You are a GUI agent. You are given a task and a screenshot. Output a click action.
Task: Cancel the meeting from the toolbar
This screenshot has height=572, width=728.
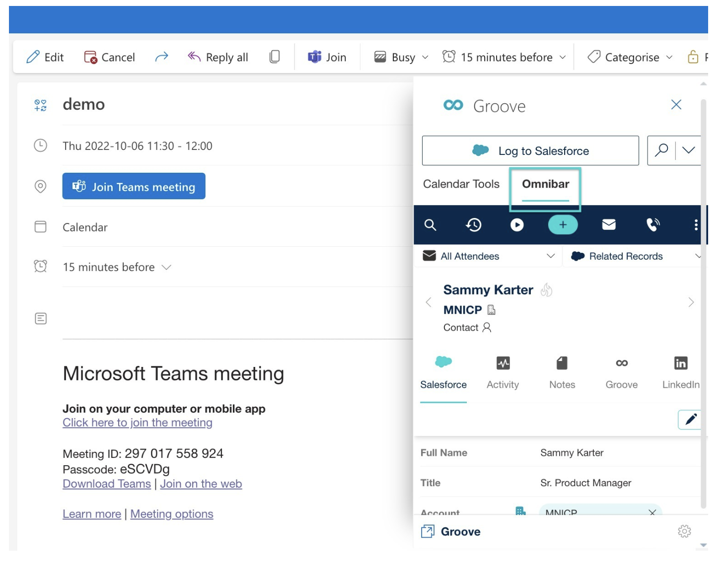point(109,57)
